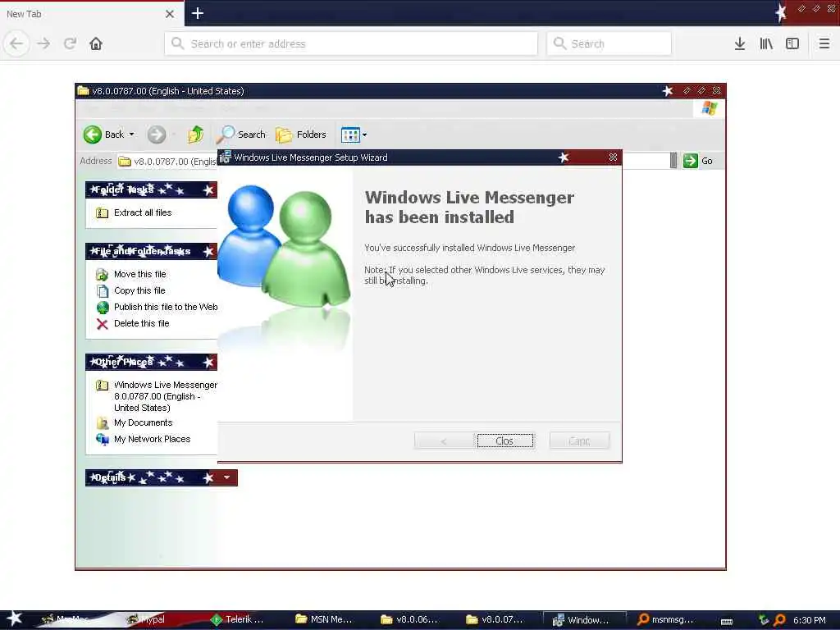Switch to Telerik taskbar item
This screenshot has height=630, width=840.
point(239,619)
